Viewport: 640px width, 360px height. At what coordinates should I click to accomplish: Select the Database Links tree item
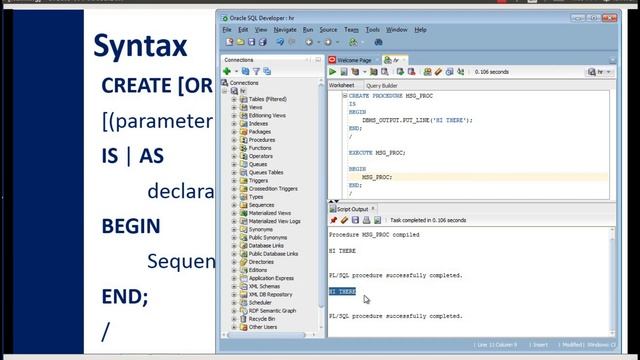coord(266,246)
